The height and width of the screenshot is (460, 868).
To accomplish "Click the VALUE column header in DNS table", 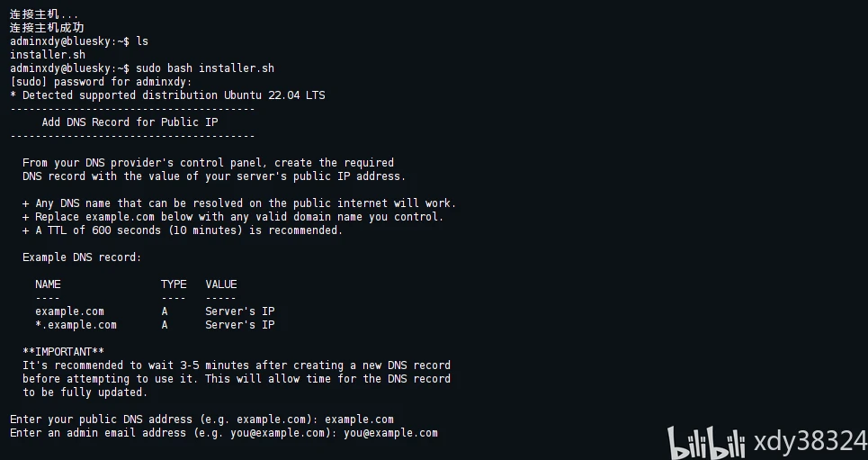I will click(x=221, y=284).
